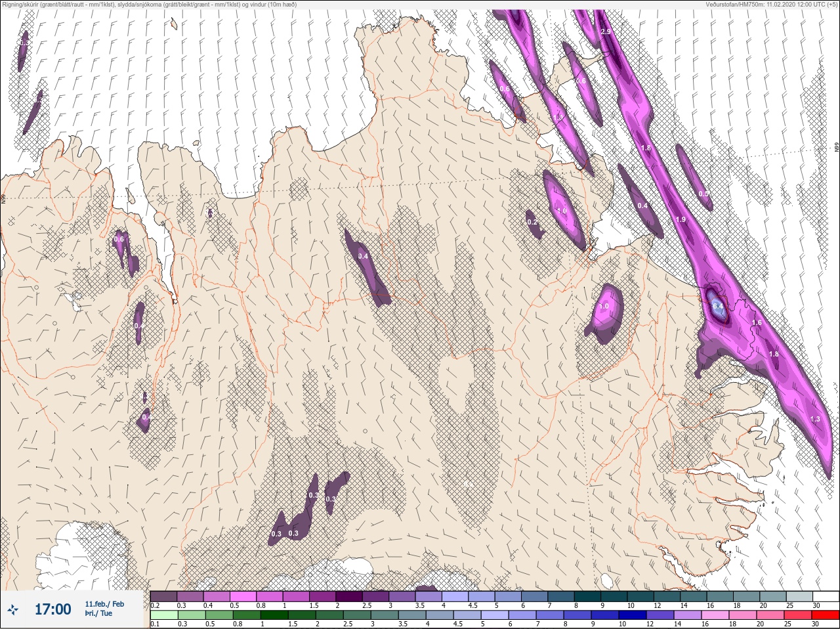Select the '11.feb./ Feb' date text
840x629 pixels.
point(104,604)
